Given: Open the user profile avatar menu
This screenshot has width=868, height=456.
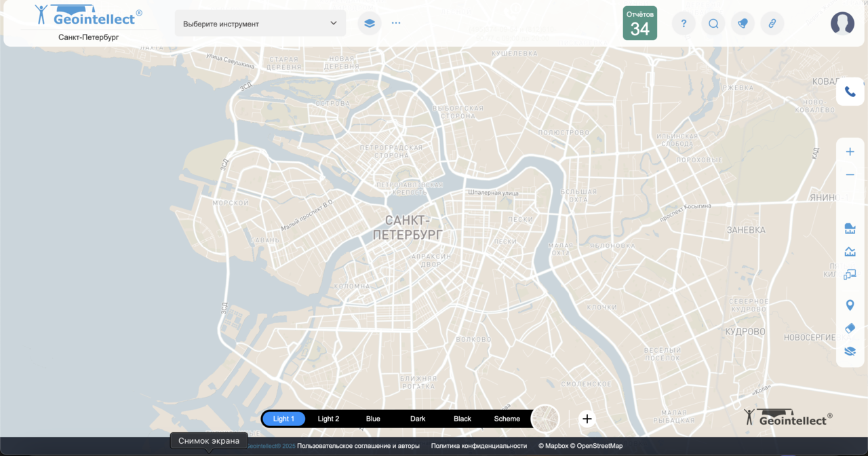Looking at the screenshot, I should 842,24.
